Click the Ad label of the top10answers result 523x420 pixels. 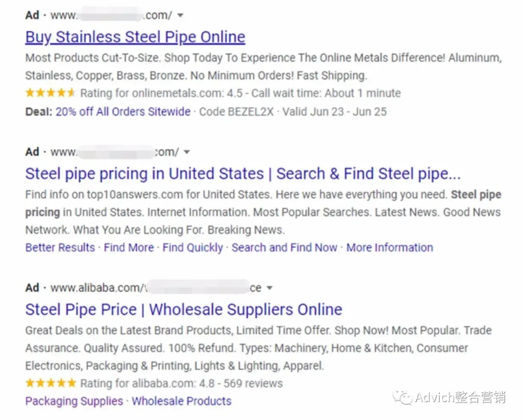32,152
